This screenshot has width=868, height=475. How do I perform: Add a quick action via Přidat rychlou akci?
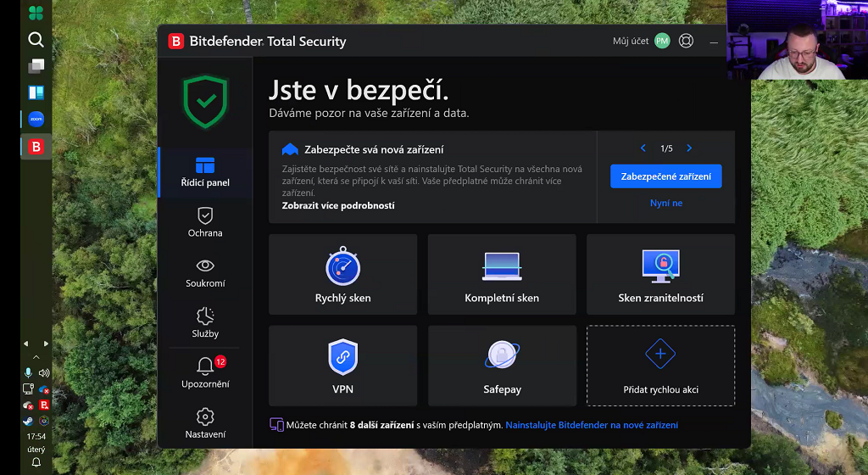coord(660,366)
